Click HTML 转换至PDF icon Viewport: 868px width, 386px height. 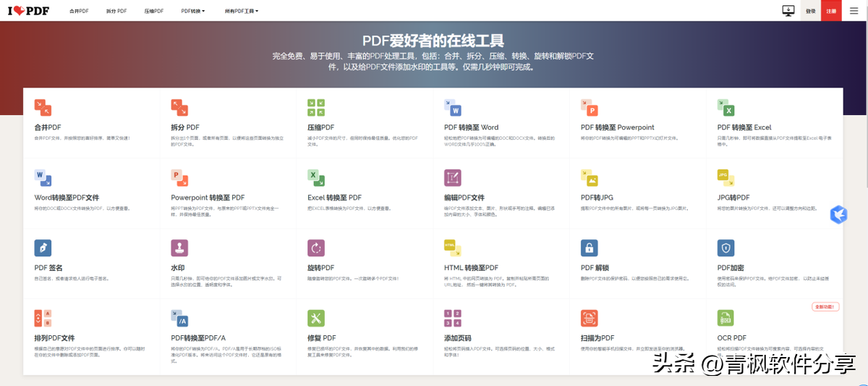pos(453,248)
